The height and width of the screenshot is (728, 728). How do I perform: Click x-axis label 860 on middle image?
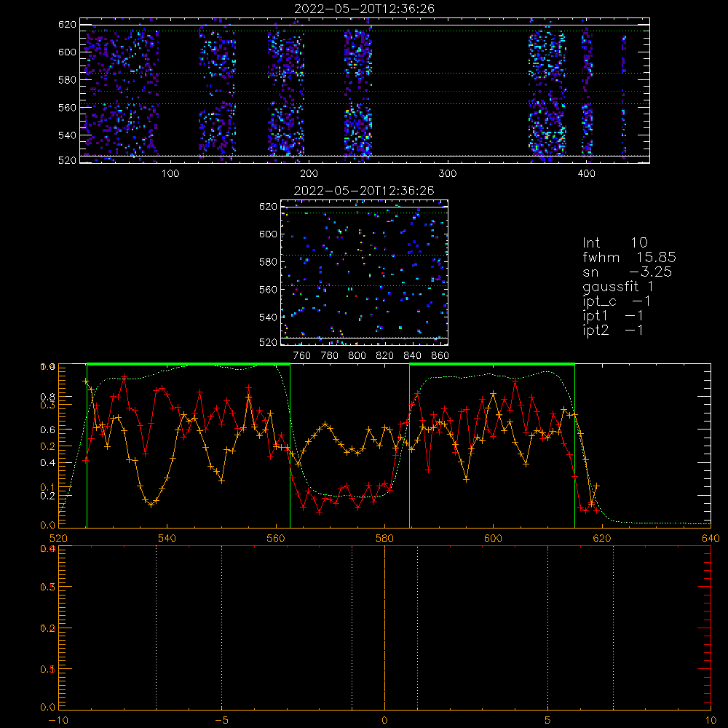pos(440,356)
